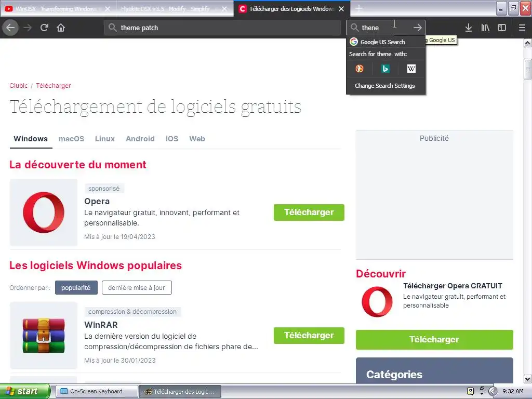Click the large Opera logo thumbnail
The height and width of the screenshot is (399, 532).
44,212
